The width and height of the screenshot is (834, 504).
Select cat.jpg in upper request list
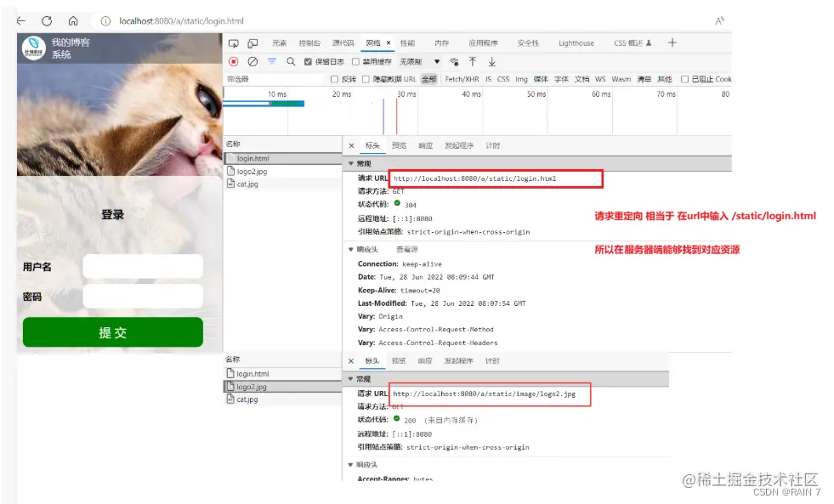(x=247, y=184)
